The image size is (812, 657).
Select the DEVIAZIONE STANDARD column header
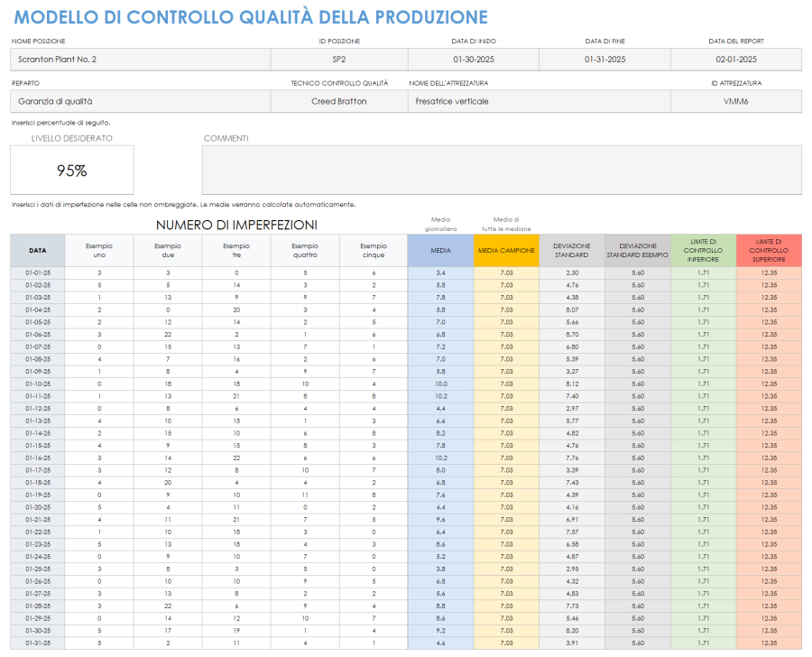click(x=570, y=250)
